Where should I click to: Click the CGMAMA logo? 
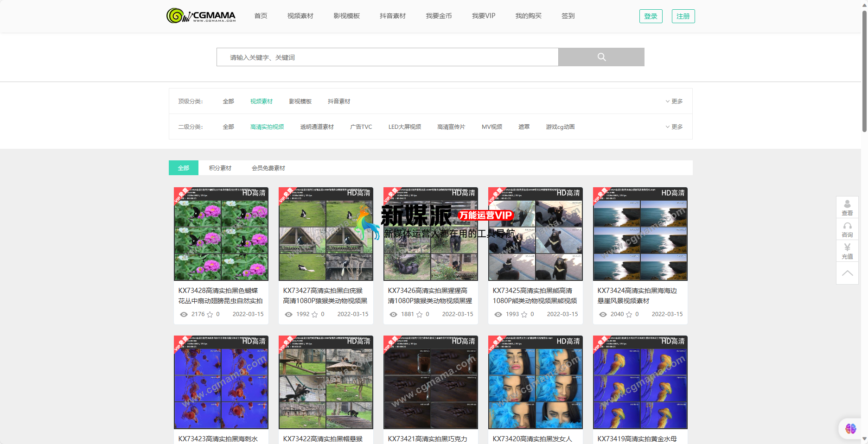(201, 16)
